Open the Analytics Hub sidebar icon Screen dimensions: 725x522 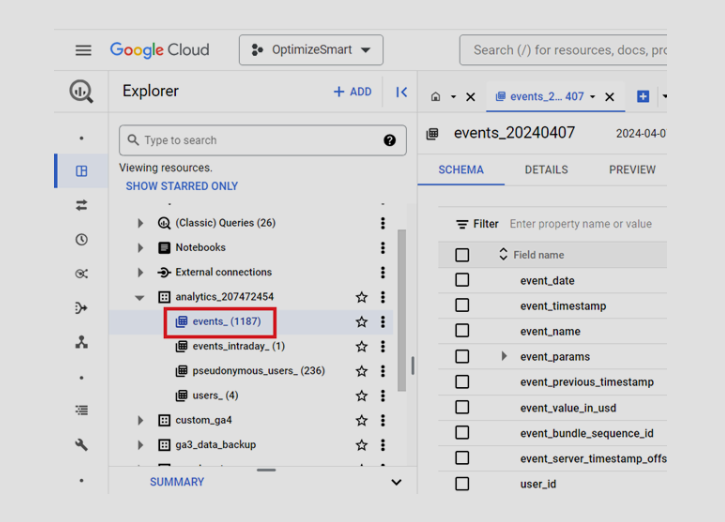pos(81,274)
